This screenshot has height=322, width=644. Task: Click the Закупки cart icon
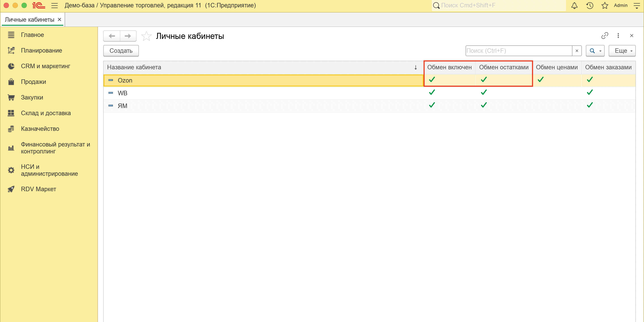11,97
